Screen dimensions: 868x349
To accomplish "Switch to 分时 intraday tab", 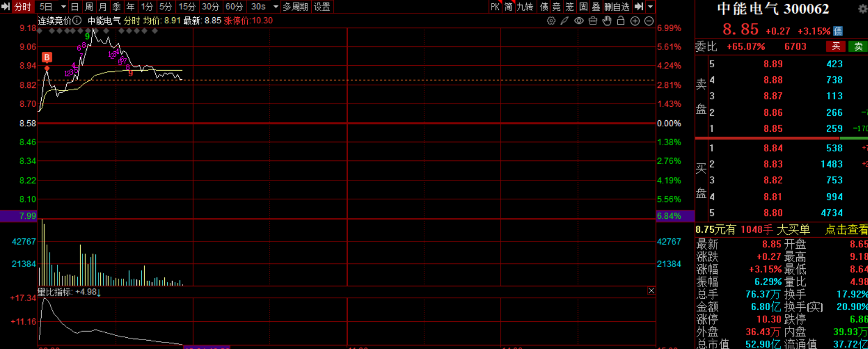I will click(23, 7).
